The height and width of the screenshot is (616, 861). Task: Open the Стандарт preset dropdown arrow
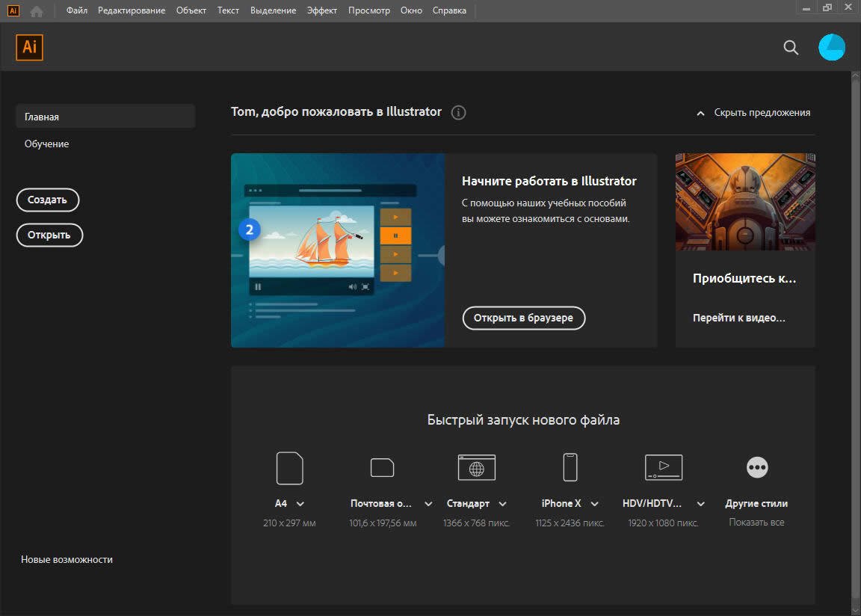coord(503,504)
